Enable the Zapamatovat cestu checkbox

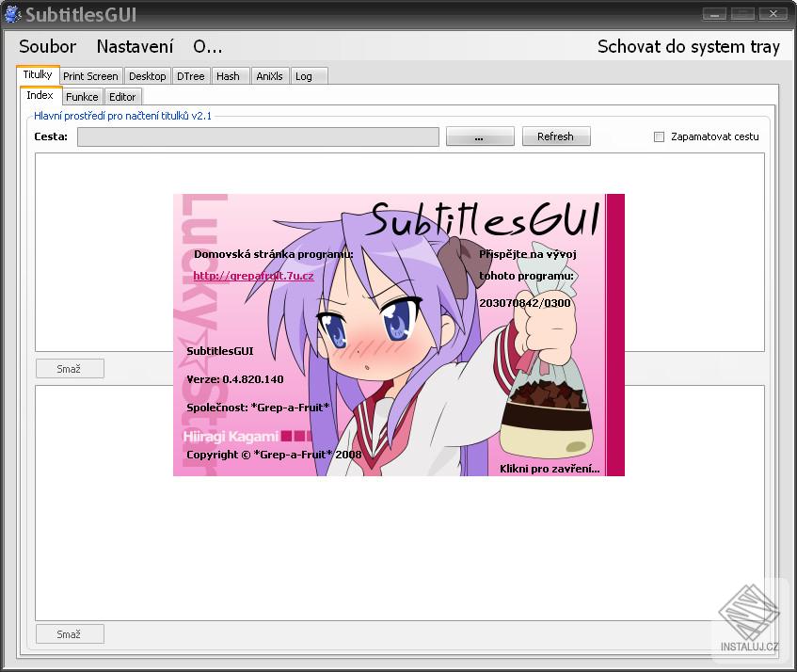point(658,136)
